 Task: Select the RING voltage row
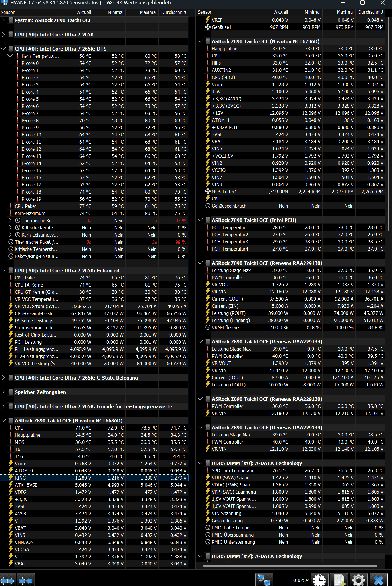pos(94,478)
